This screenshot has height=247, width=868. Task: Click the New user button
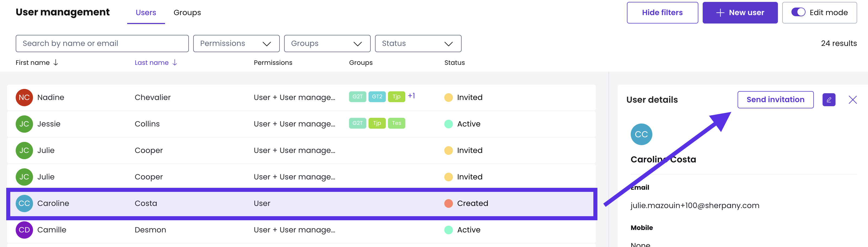click(x=740, y=12)
